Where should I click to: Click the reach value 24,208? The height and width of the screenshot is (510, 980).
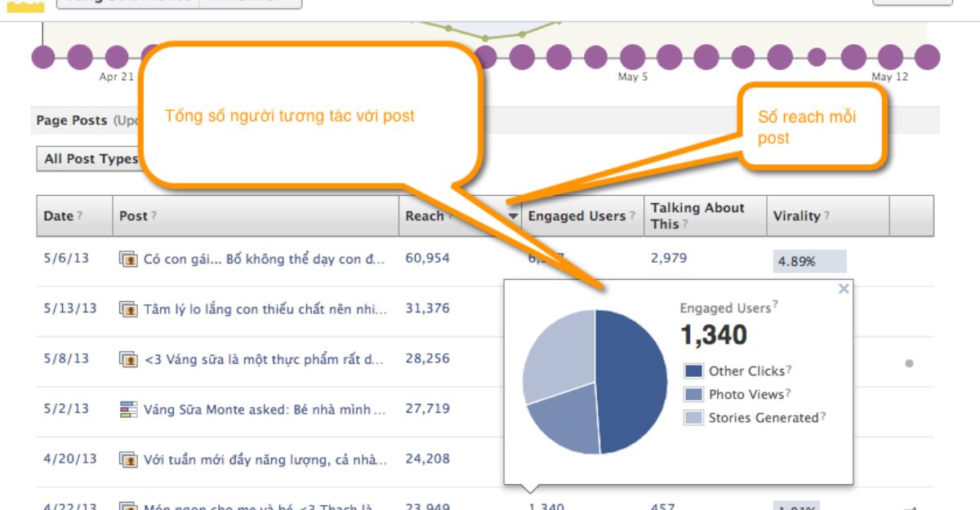[428, 460]
